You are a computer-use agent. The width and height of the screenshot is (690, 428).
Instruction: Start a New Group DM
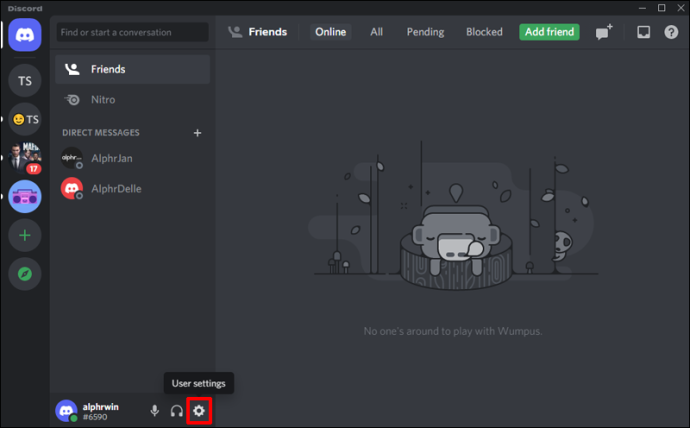[604, 32]
